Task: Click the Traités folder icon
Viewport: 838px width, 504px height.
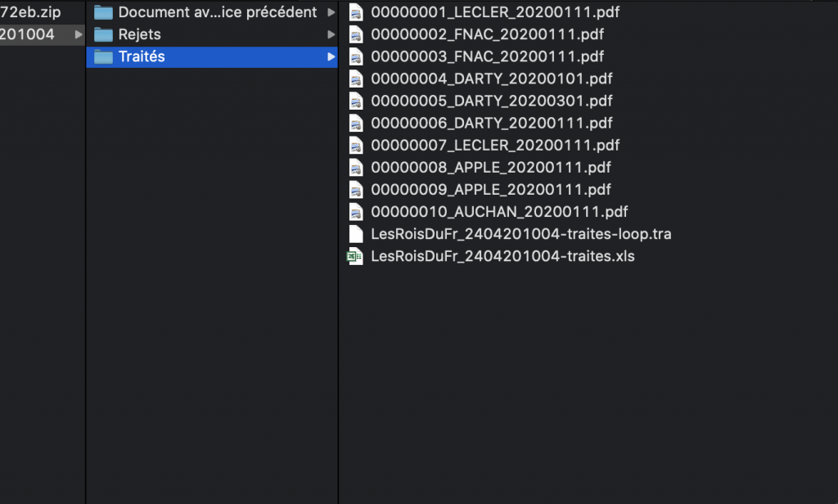Action: (103, 56)
